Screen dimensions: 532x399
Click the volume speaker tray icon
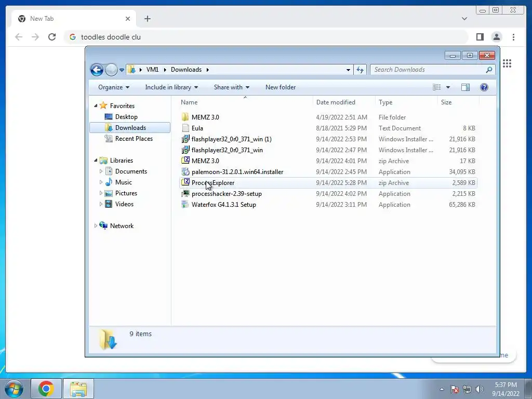click(x=480, y=389)
